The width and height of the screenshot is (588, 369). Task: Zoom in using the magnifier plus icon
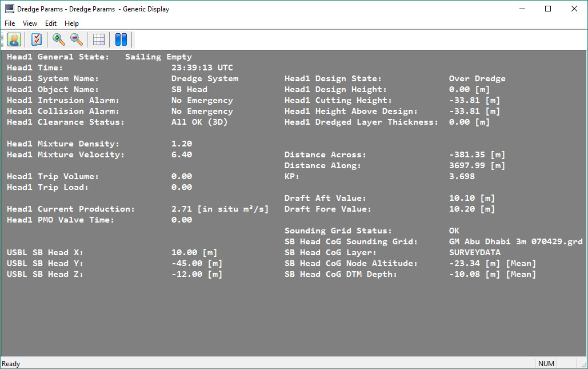(x=58, y=39)
